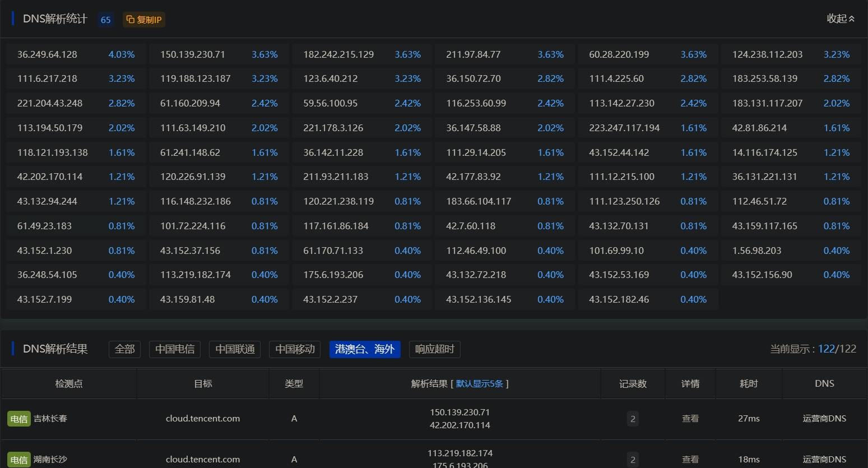
Task: Switch to the 中国联通 tab
Action: click(x=235, y=349)
